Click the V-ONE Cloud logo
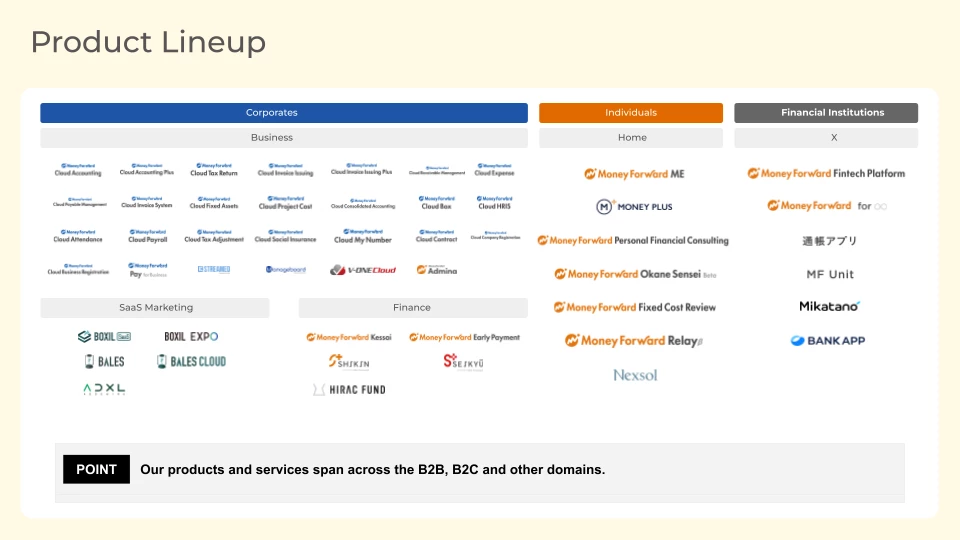The height and width of the screenshot is (540, 960). 363,270
